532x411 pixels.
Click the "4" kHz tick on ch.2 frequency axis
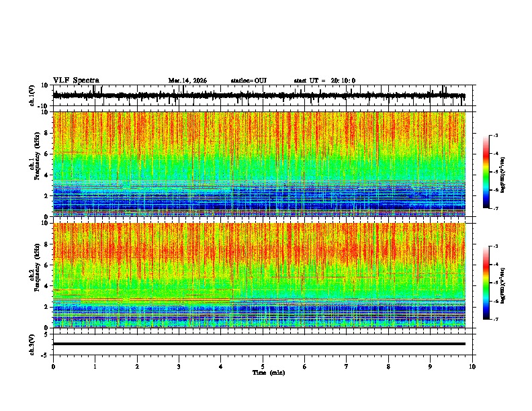tap(46, 286)
